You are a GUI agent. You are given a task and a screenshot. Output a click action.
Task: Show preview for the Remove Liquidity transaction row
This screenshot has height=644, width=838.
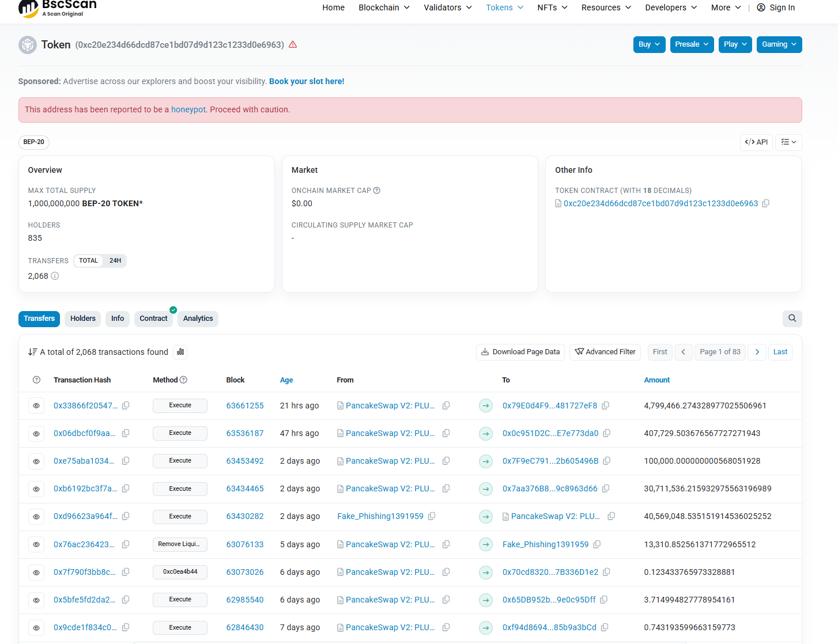36,544
